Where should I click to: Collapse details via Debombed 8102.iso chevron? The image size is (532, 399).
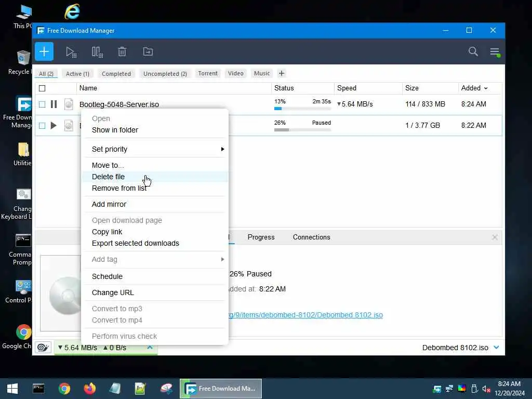pos(496,348)
